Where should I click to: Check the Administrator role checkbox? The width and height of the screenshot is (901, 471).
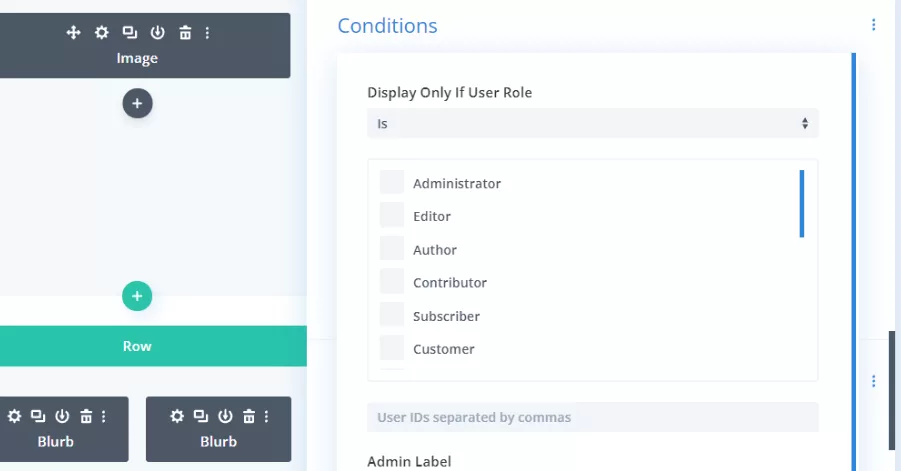[x=392, y=182]
